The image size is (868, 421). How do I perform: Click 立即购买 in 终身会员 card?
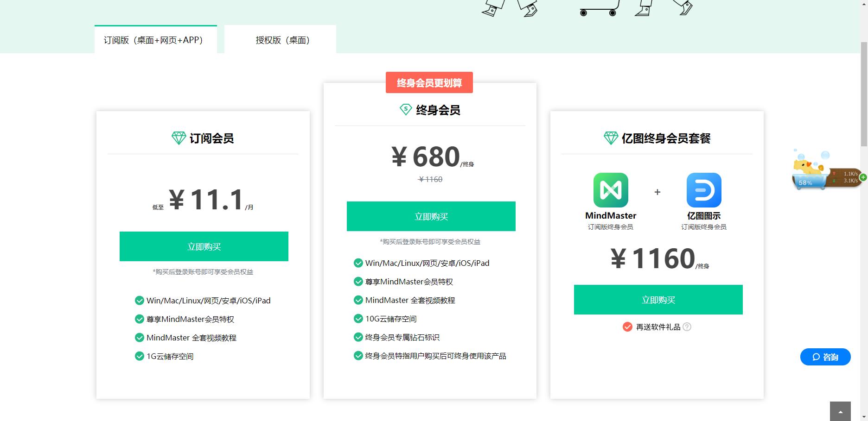[x=431, y=216]
